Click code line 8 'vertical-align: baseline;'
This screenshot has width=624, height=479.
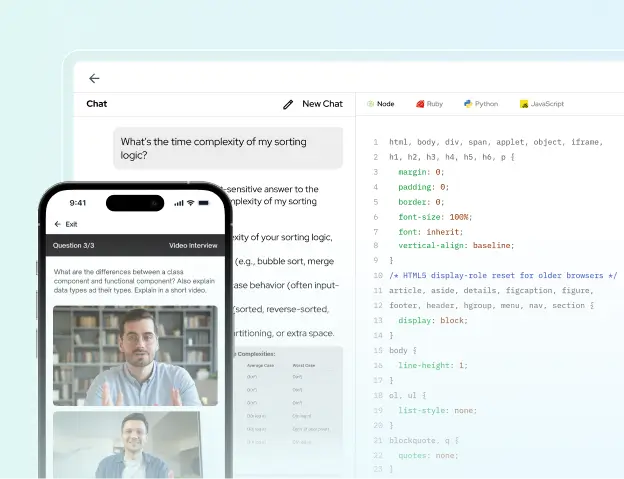tap(456, 245)
